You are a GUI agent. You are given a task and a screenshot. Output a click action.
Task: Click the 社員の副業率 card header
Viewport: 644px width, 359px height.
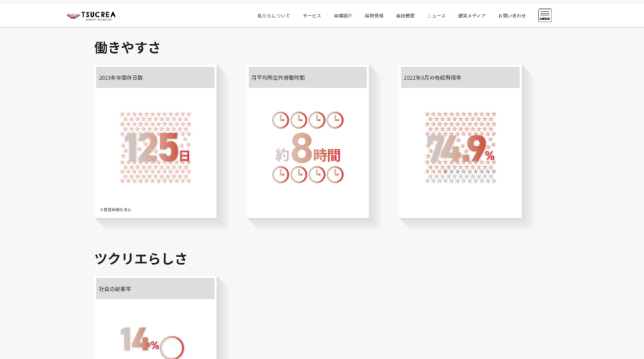tap(155, 289)
